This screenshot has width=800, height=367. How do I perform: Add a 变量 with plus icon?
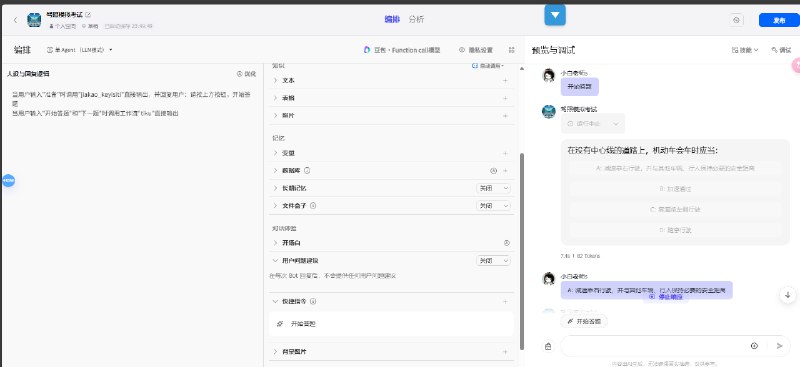[x=505, y=153]
